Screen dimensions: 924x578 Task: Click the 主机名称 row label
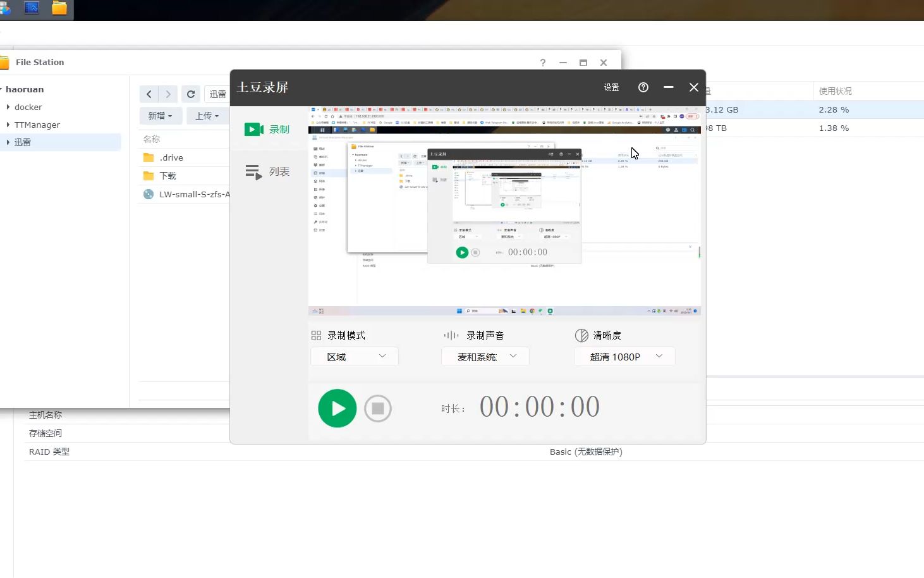pos(46,415)
